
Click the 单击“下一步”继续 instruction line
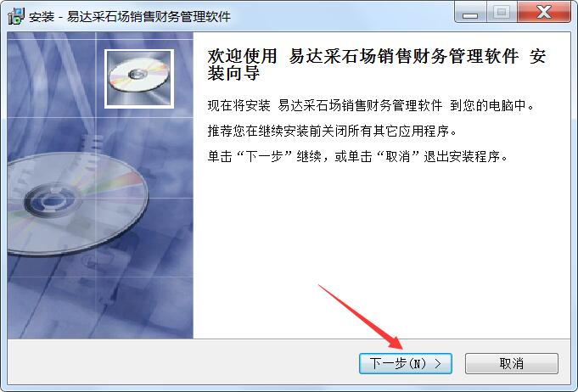[x=358, y=157]
